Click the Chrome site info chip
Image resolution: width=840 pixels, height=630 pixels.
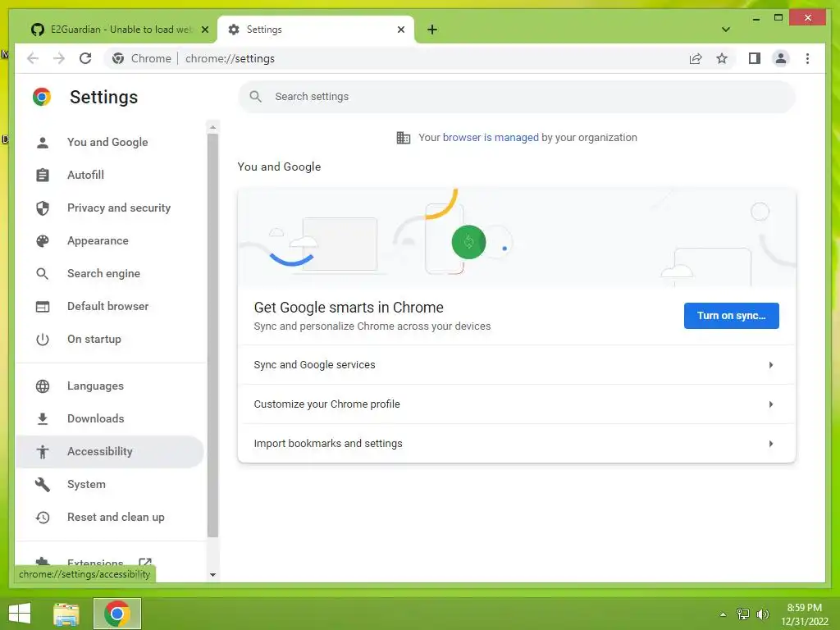(143, 58)
